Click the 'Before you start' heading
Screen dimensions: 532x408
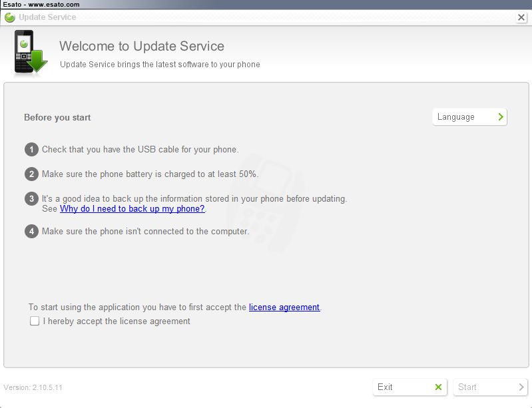click(57, 117)
